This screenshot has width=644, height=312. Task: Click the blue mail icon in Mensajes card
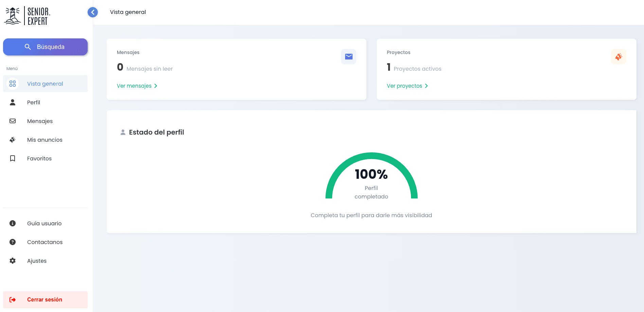348,56
